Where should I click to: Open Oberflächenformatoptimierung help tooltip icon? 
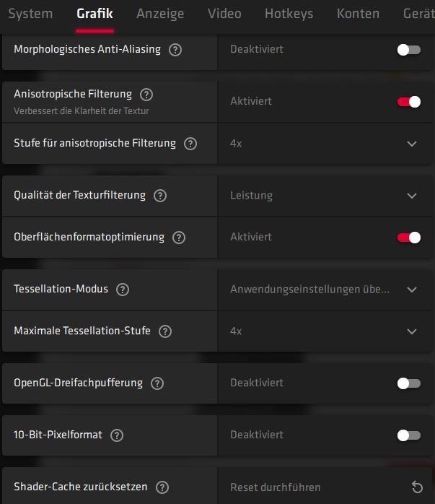[179, 238]
